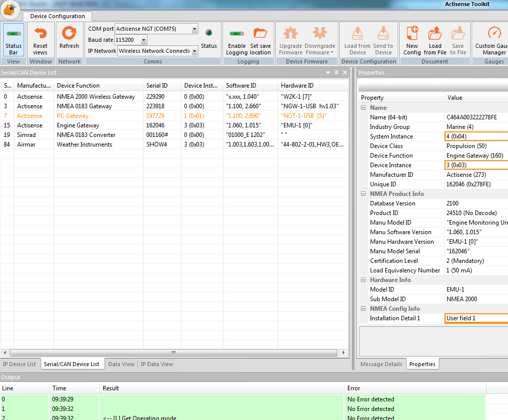The width and height of the screenshot is (508, 420).
Task: Select output line 0 at 09:39:29
Action: 243,399
